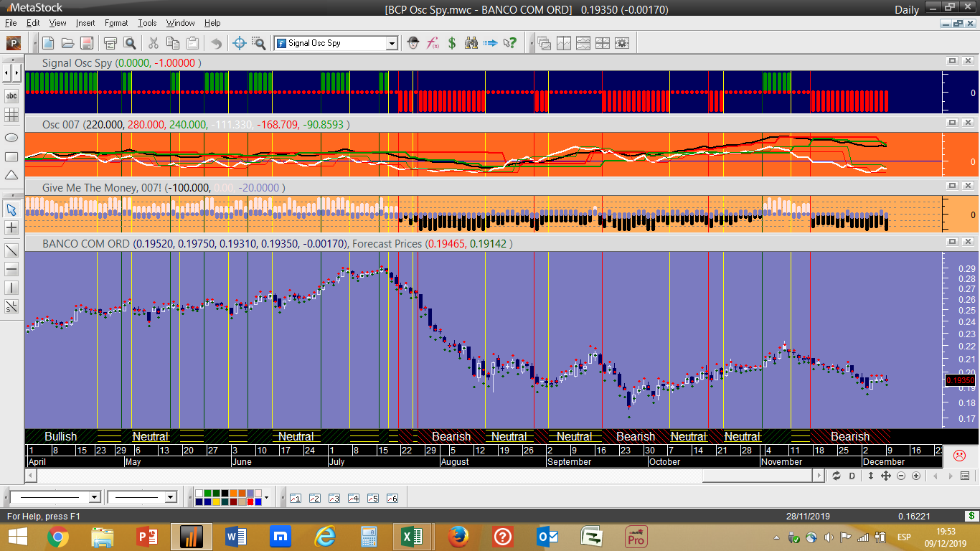Open the Indicator Builder f(x) icon
980x551 pixels.
pos(433,43)
